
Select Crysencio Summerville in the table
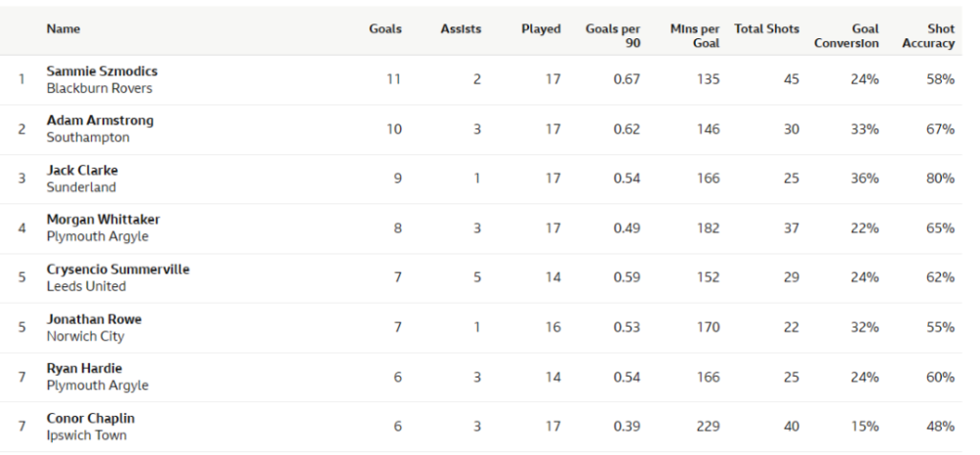[119, 270]
